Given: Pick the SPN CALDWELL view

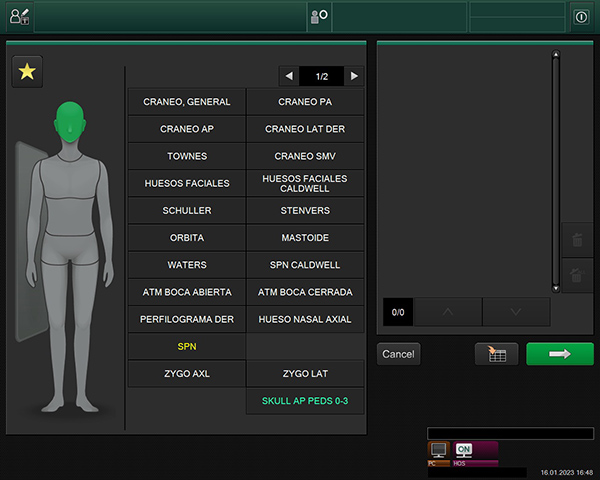Looking at the screenshot, I should tap(305, 265).
